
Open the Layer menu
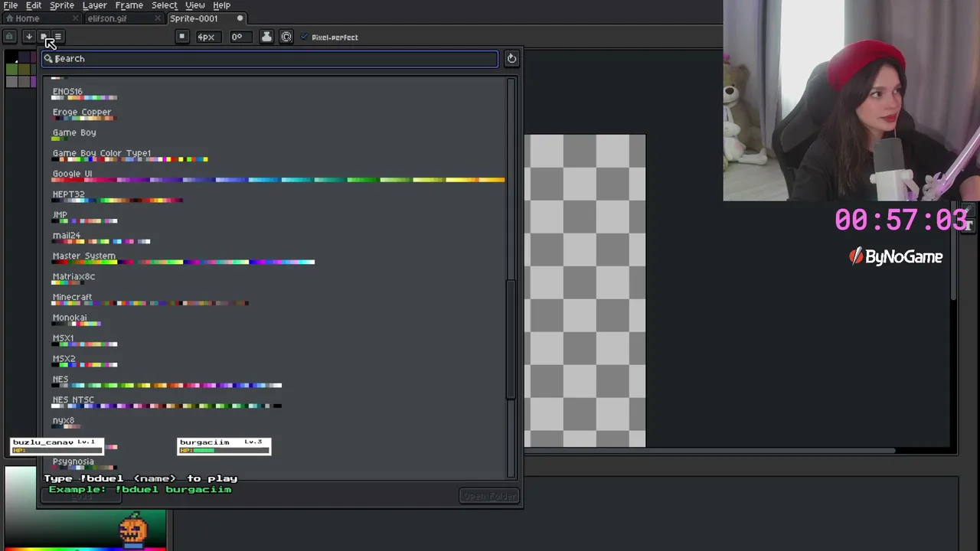(95, 5)
